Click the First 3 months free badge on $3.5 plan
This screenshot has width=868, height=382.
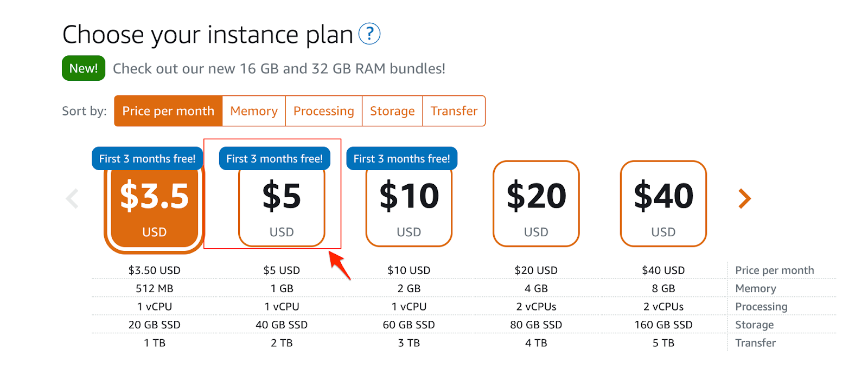coord(147,159)
